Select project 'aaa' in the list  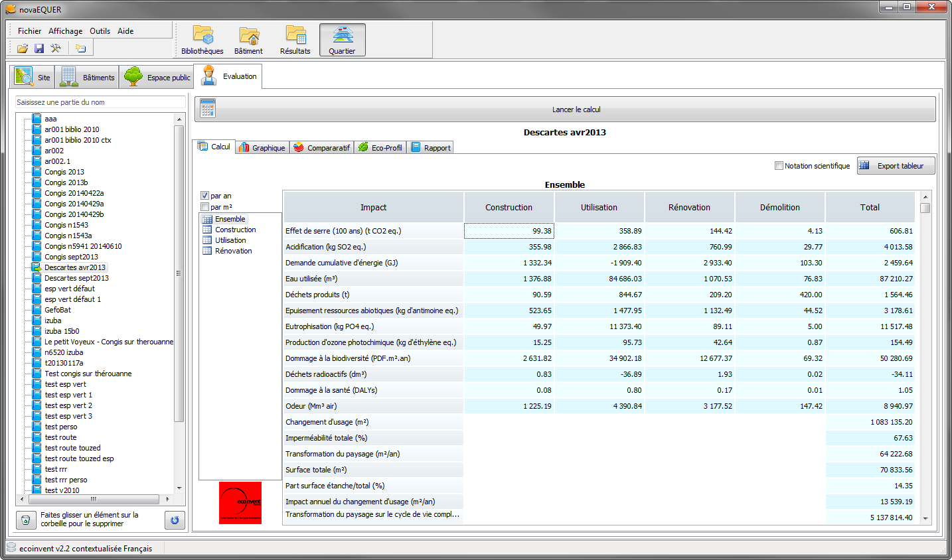(x=50, y=119)
